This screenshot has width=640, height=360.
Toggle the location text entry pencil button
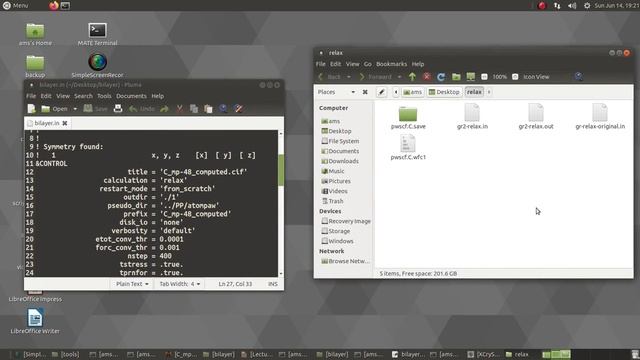[x=381, y=92]
